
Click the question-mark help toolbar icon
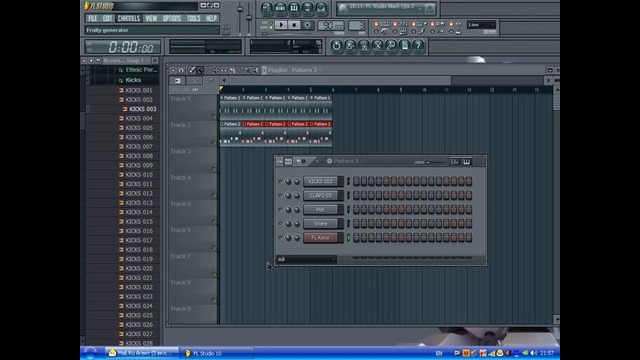pyautogui.click(x=418, y=46)
